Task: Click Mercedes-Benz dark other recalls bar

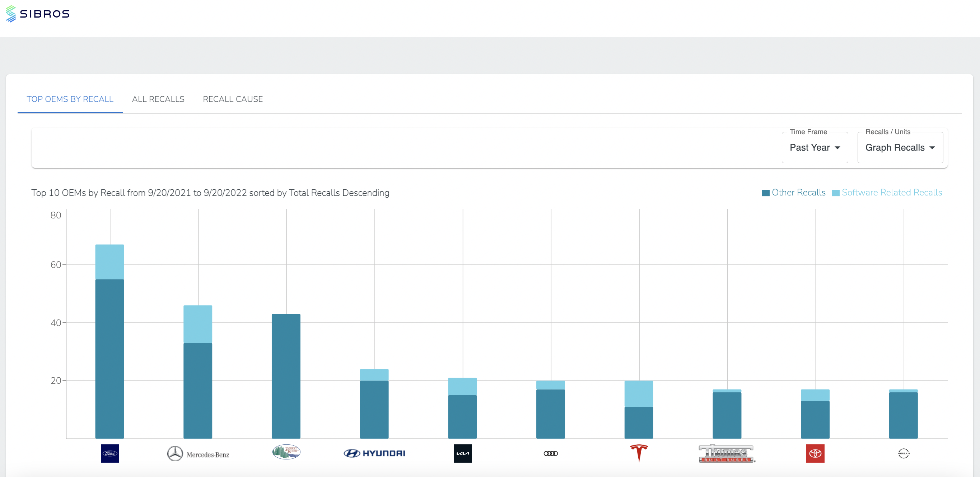Action: point(198,391)
